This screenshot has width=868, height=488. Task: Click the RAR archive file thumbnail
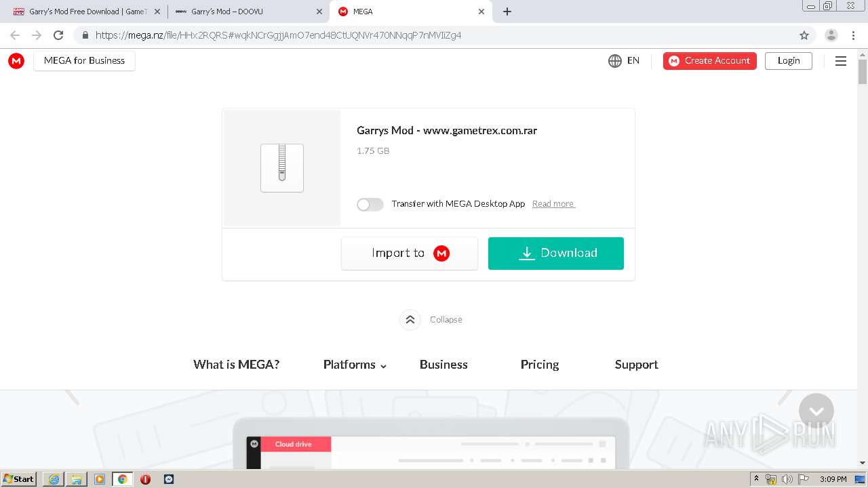pyautogui.click(x=282, y=168)
